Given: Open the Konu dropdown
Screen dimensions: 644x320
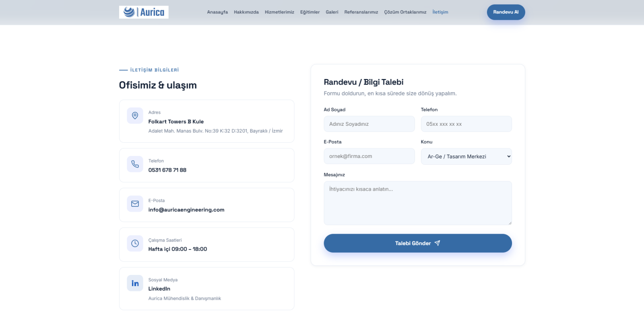Looking at the screenshot, I should [466, 156].
